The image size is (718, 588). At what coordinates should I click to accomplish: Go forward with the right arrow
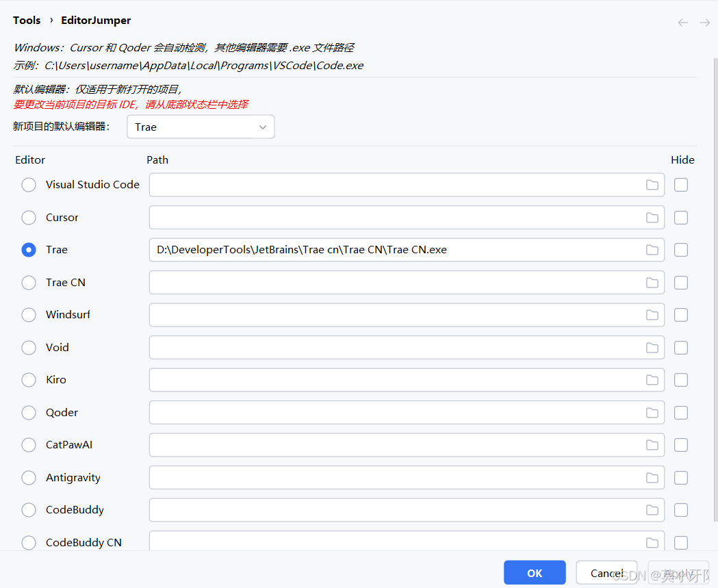705,23
